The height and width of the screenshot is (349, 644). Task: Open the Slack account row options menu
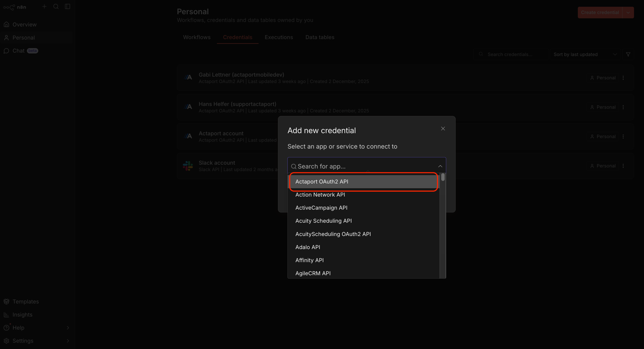(623, 166)
